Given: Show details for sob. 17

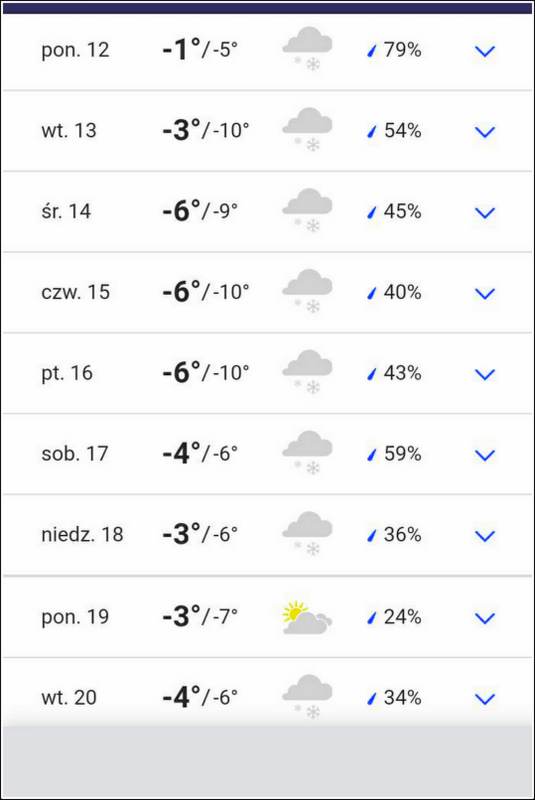Looking at the screenshot, I should [485, 455].
